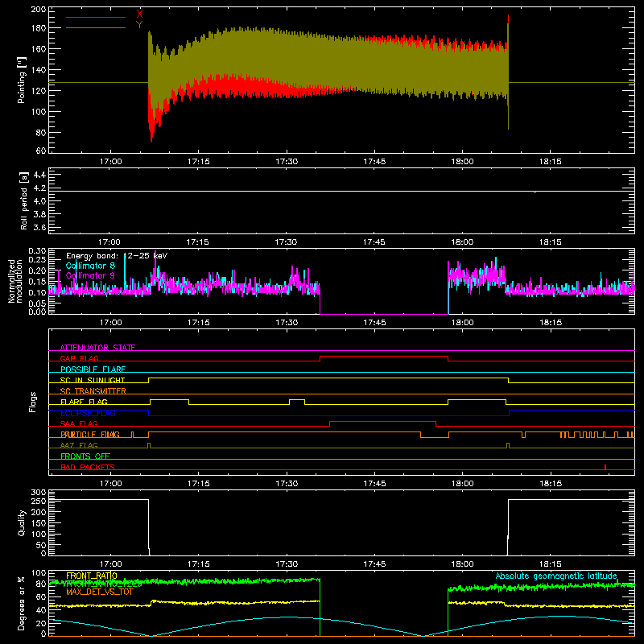
Task: Click the small dip on the roll period line
Action: coord(535,192)
